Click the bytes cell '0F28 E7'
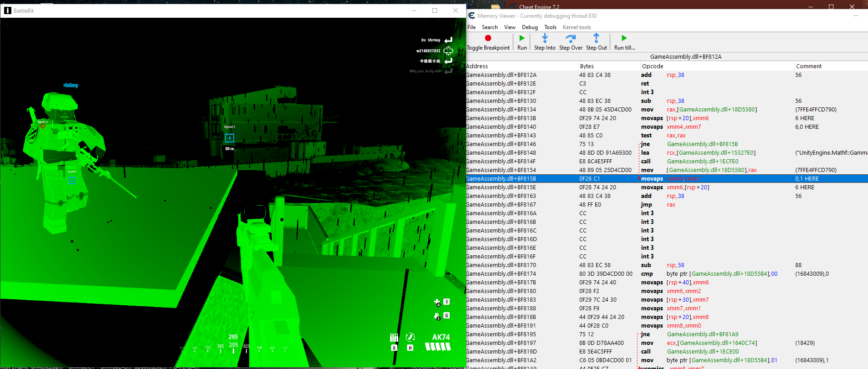Screen dimensions: 868x369 point(589,127)
